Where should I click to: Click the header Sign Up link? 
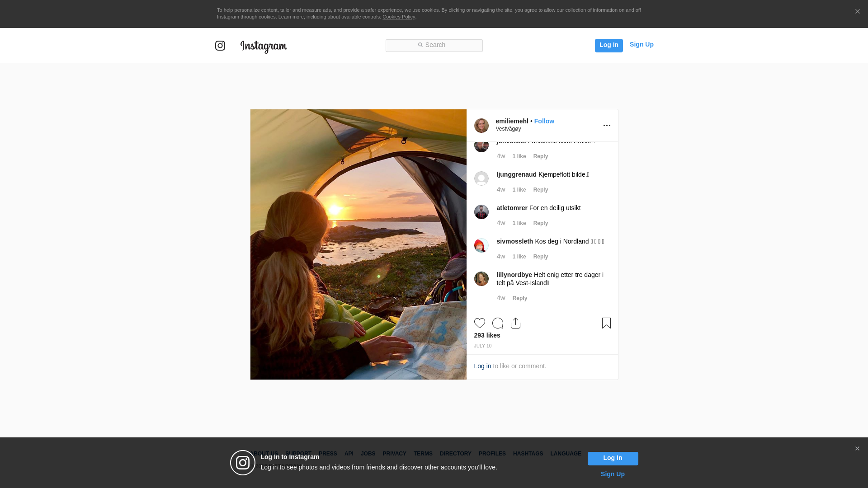point(642,44)
